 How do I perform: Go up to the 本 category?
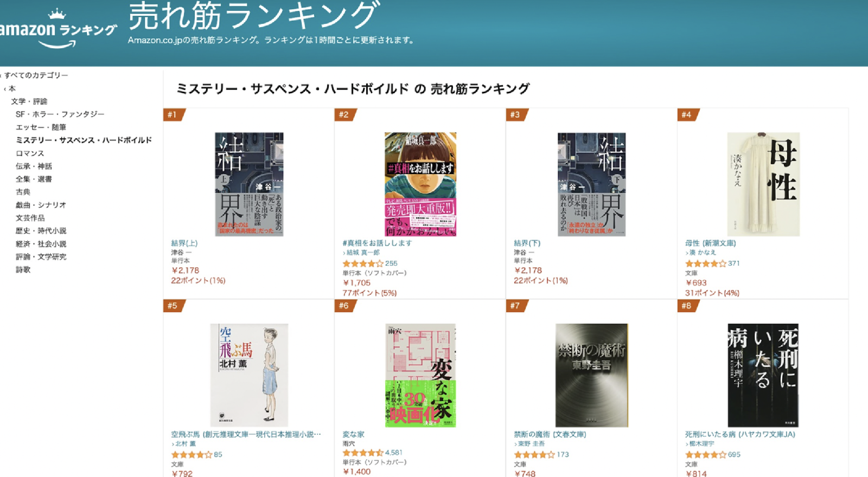[12, 88]
